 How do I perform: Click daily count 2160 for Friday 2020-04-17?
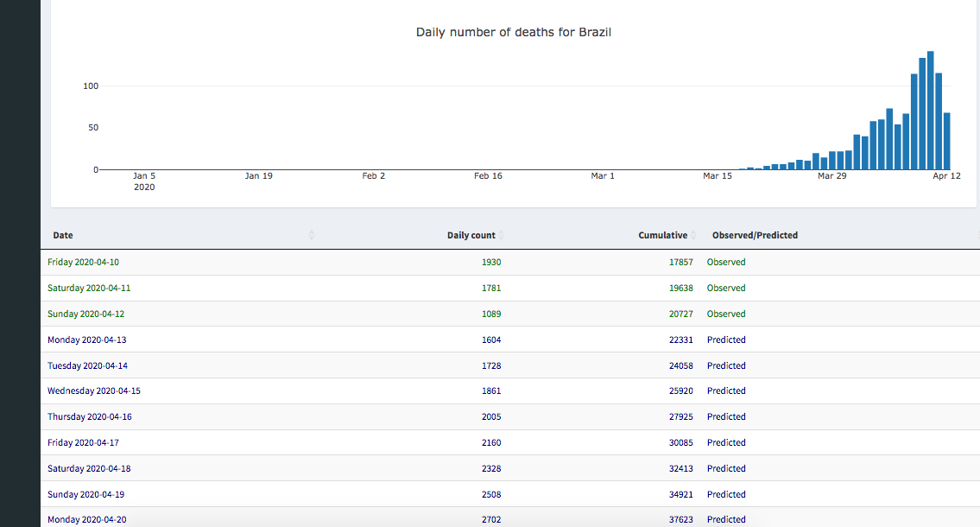(490, 442)
